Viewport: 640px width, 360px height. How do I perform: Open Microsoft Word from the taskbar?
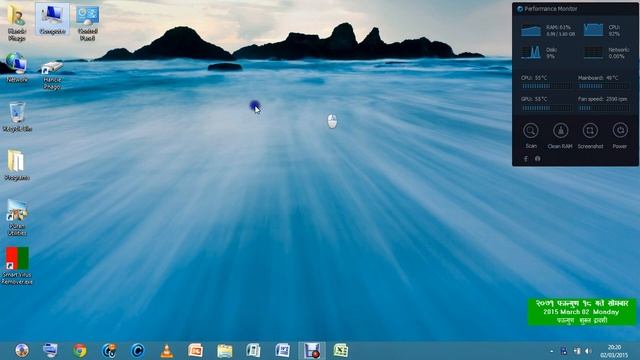click(x=282, y=351)
